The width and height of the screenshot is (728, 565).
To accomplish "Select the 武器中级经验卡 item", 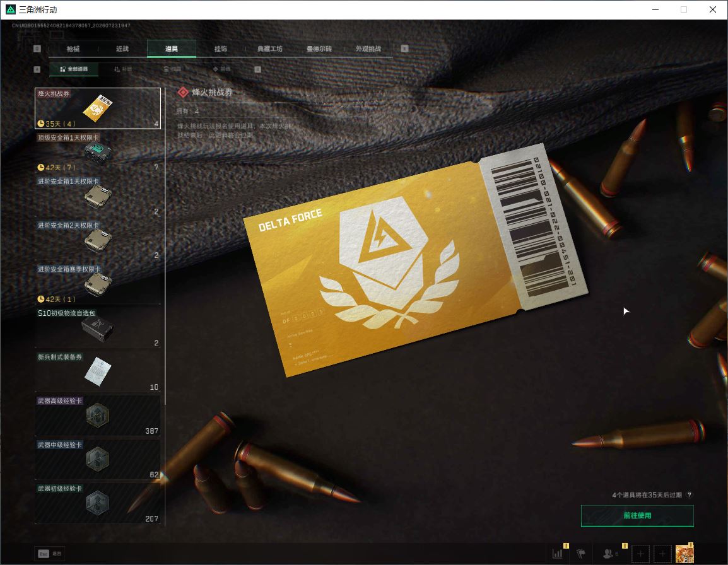I will coord(98,460).
